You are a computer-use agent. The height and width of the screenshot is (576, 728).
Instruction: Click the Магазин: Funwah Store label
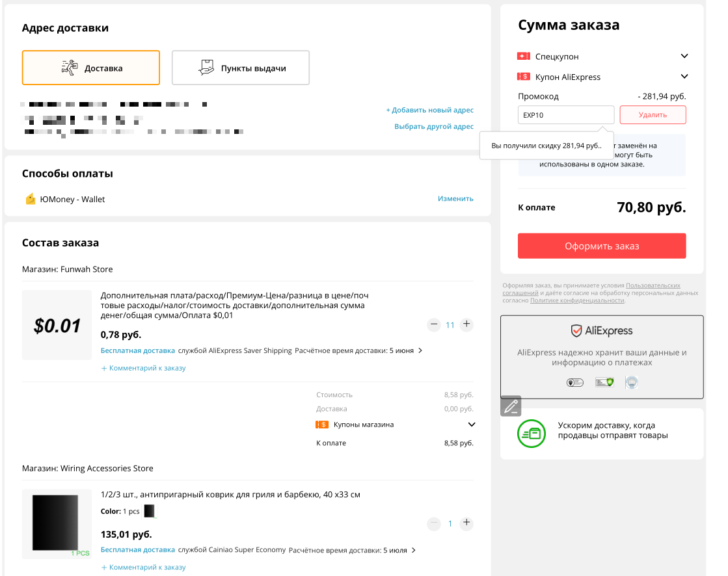coord(67,269)
